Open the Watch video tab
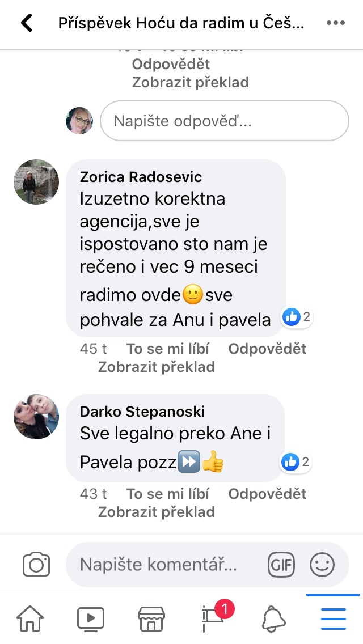Viewport: 363px width, 644px height. (90, 618)
